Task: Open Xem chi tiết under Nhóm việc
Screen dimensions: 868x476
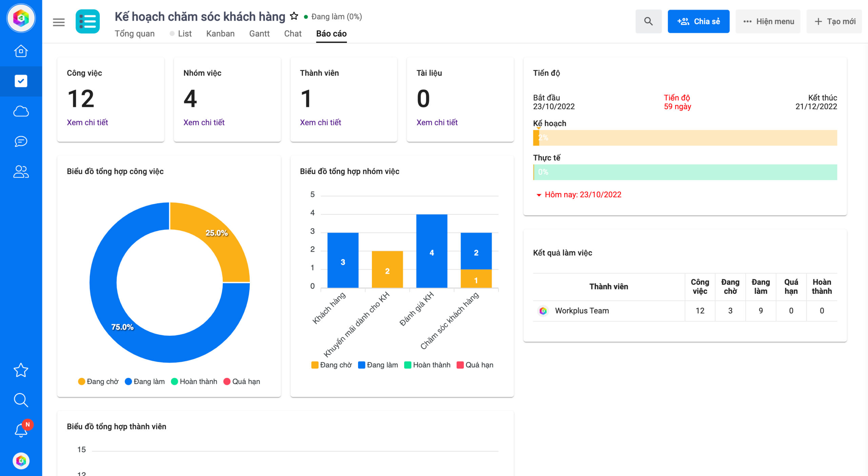Action: pos(204,122)
